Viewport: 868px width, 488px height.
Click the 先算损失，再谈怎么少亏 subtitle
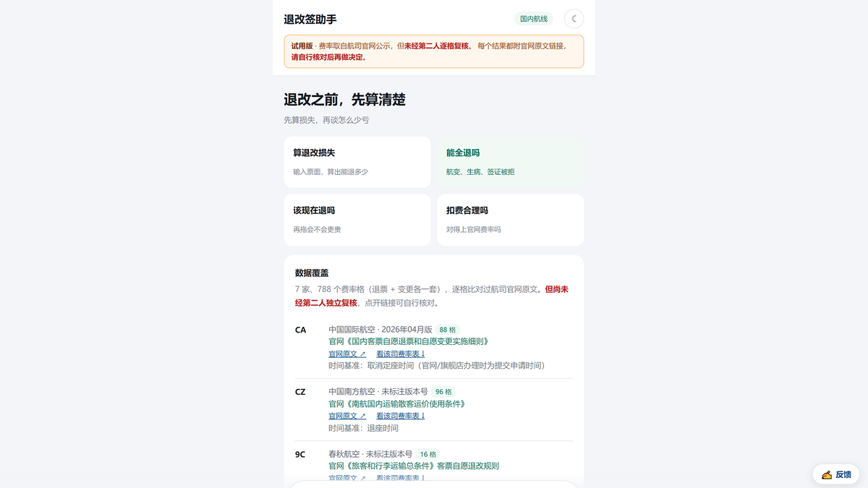[x=326, y=120]
